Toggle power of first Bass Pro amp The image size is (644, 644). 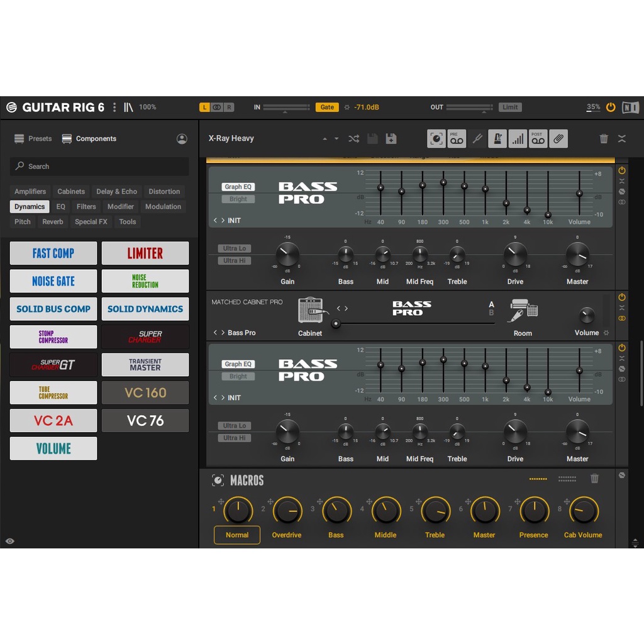[x=622, y=170]
